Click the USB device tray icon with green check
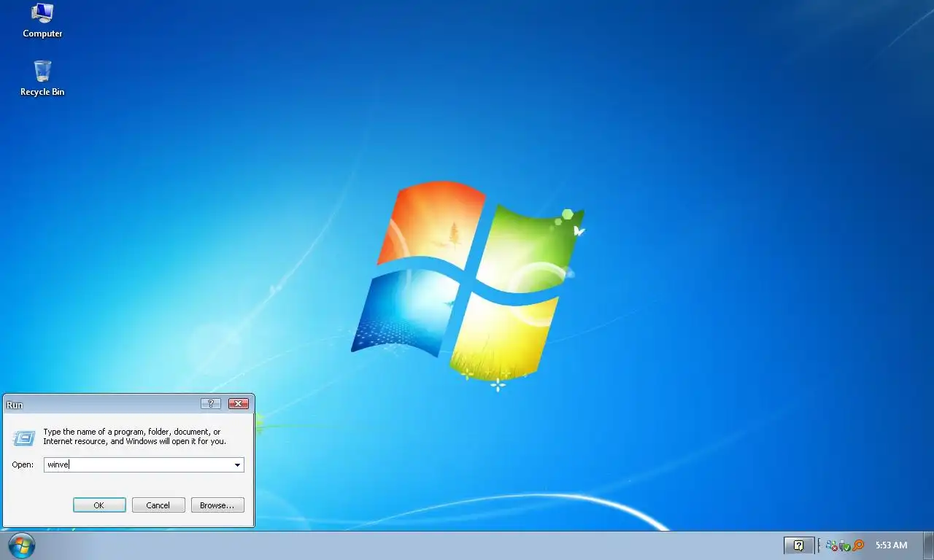The width and height of the screenshot is (934, 560). pos(845,545)
